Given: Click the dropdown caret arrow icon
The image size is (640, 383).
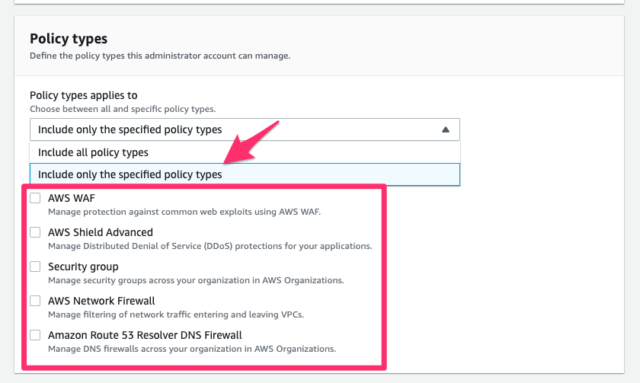Looking at the screenshot, I should 445,129.
